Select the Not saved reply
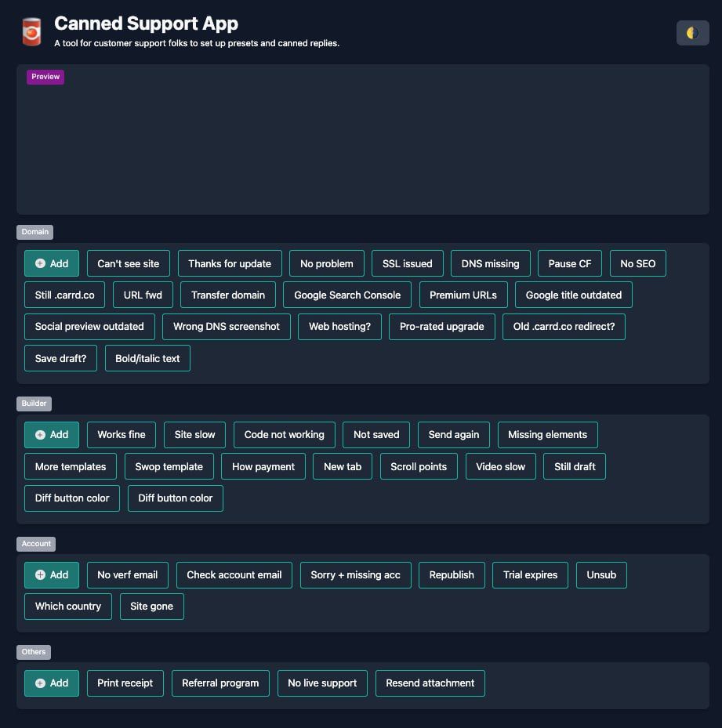 [376, 435]
